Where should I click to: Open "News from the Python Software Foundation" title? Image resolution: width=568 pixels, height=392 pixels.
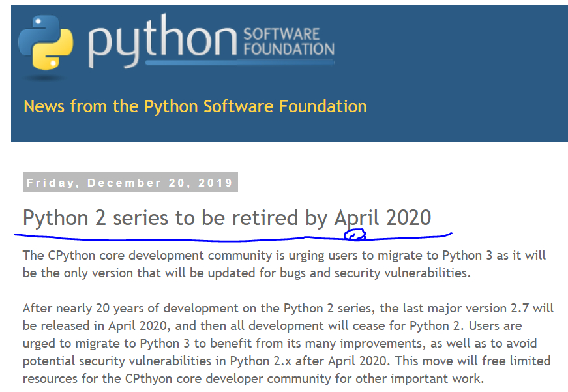(195, 106)
